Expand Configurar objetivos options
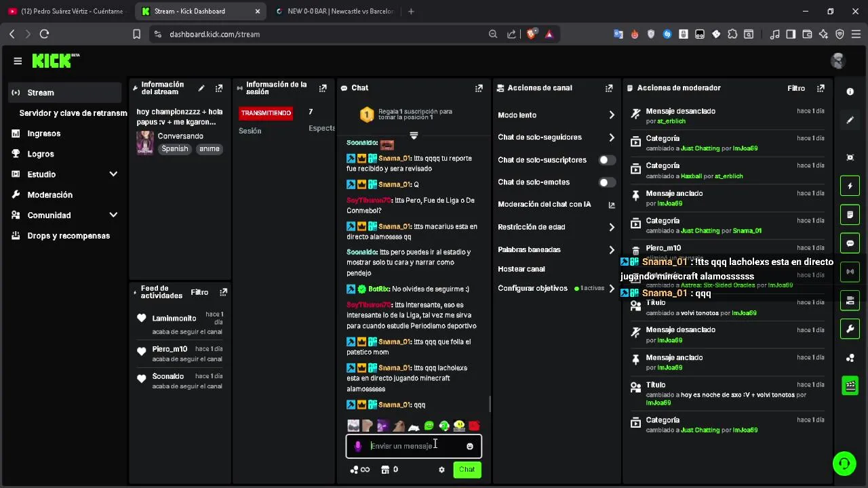The image size is (868, 488). pos(611,288)
